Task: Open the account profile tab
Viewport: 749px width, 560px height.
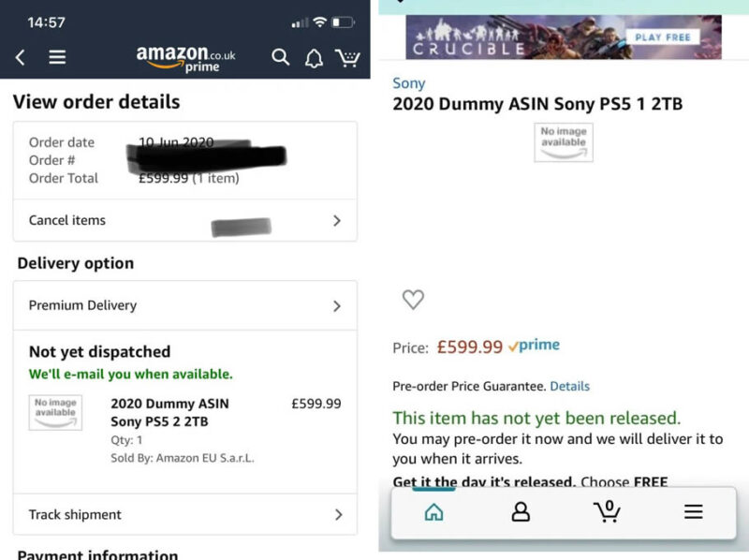Action: (521, 511)
